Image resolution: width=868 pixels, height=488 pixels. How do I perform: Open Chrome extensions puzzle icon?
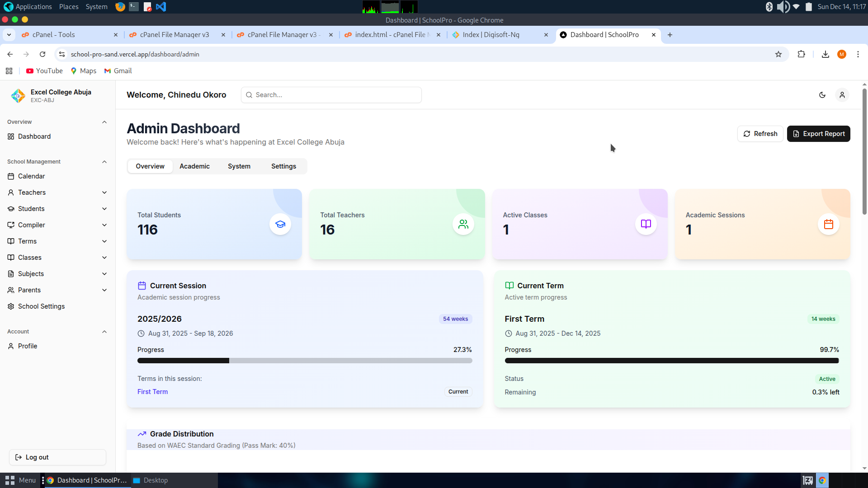click(x=801, y=54)
